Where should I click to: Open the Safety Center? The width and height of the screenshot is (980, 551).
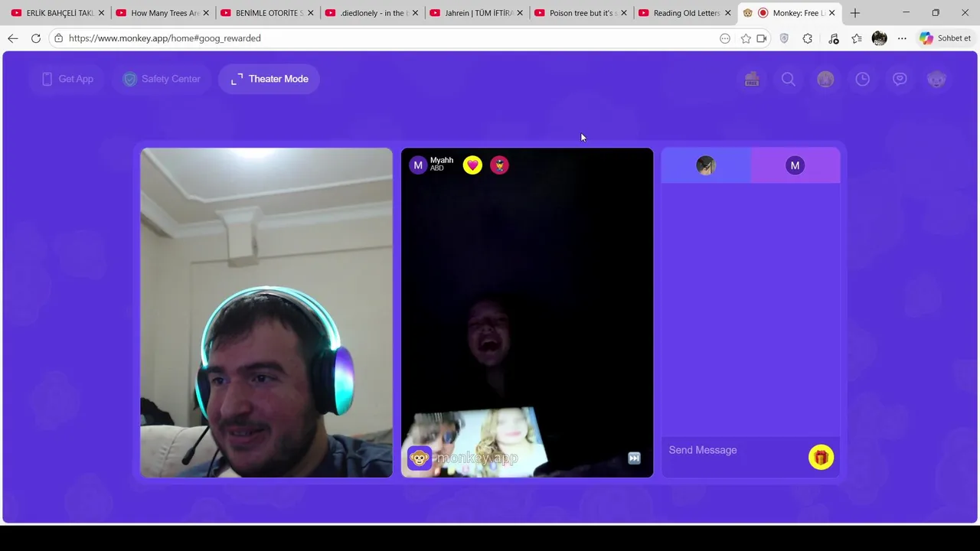pyautogui.click(x=162, y=79)
